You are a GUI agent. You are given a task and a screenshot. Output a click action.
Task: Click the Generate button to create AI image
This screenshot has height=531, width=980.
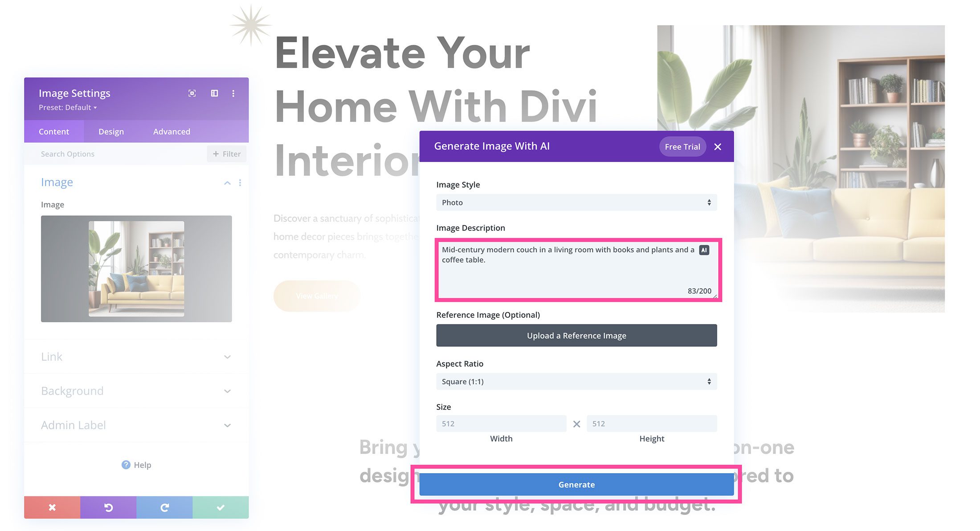[576, 484]
